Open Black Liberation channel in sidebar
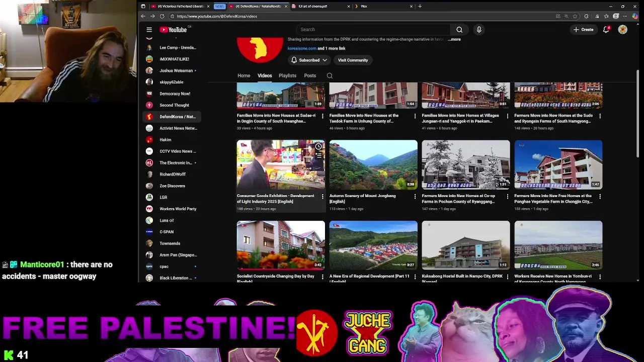The height and width of the screenshot is (362, 644). 171,278
